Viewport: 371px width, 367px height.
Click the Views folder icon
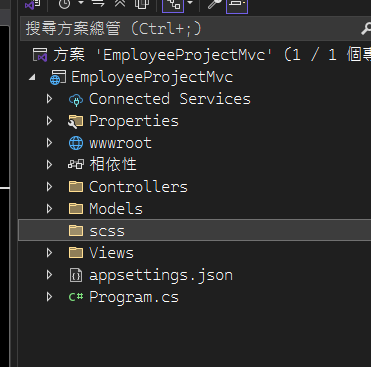click(x=76, y=253)
